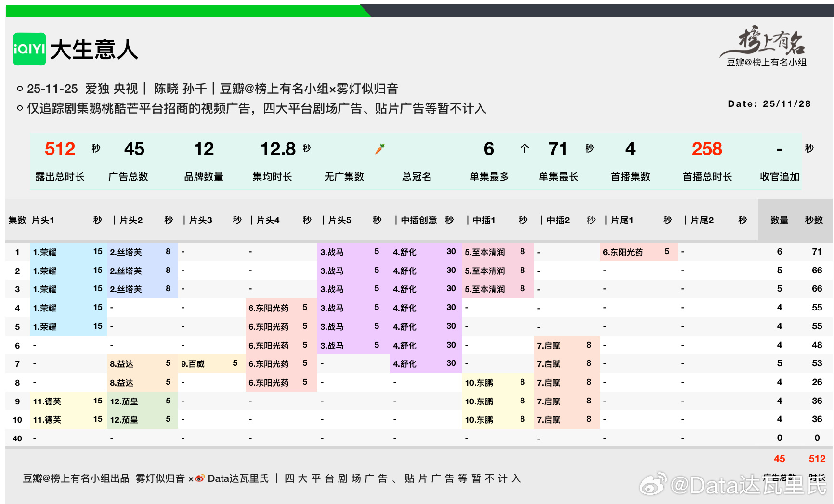Click the 8.益达 cell in episode 8 row
The height and width of the screenshot is (504, 834).
(x=143, y=382)
